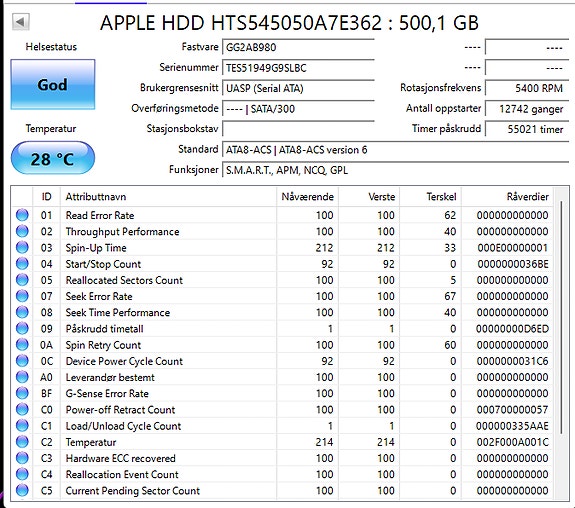Viewport: 575px width, 508px height.
Task: Click the Nåværende column header
Action: 307,197
